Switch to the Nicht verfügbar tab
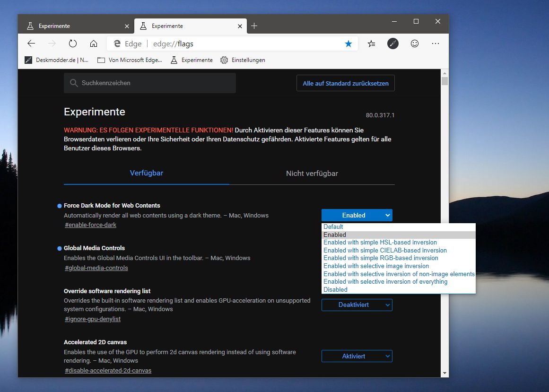The image size is (549, 392). coord(312,173)
